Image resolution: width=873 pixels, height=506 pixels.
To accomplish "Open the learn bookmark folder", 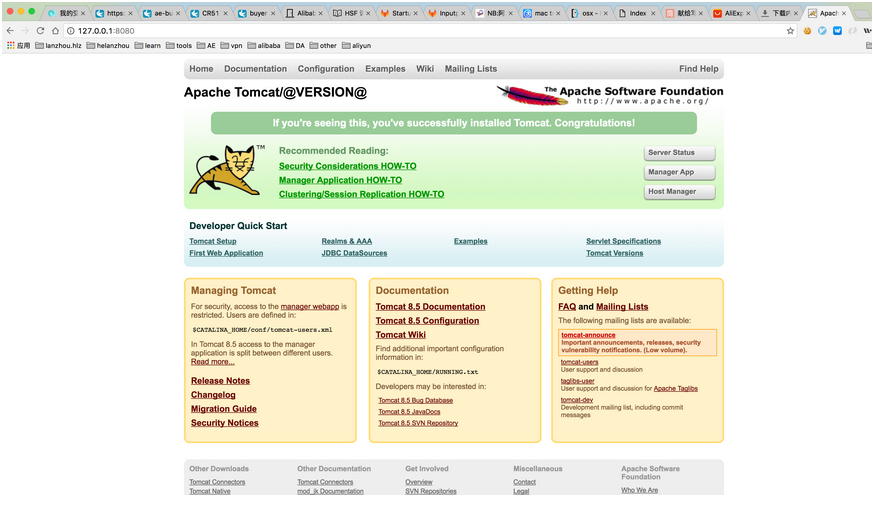I will click(x=148, y=46).
